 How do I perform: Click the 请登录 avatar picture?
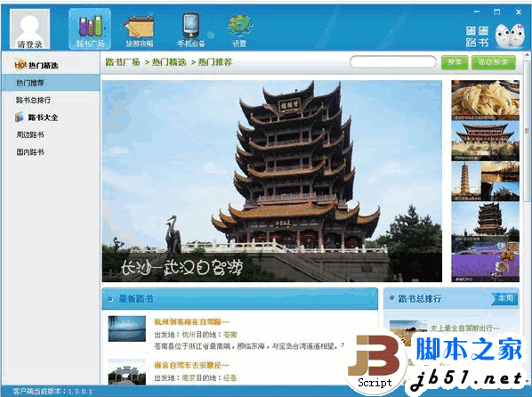point(30,28)
